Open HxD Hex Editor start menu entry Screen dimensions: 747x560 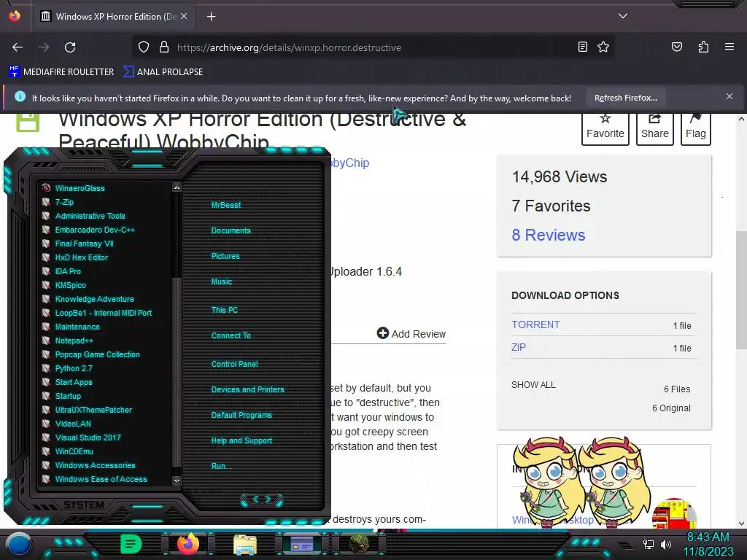click(x=82, y=257)
